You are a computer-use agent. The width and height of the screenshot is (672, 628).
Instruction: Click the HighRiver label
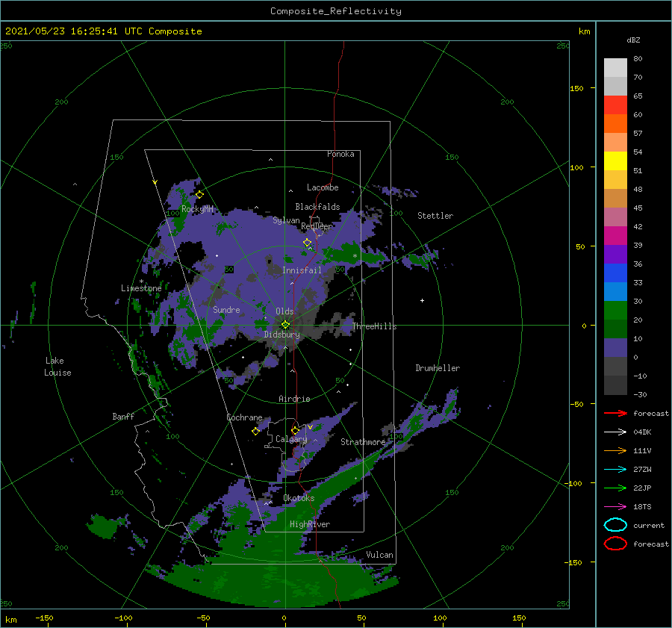click(x=310, y=524)
